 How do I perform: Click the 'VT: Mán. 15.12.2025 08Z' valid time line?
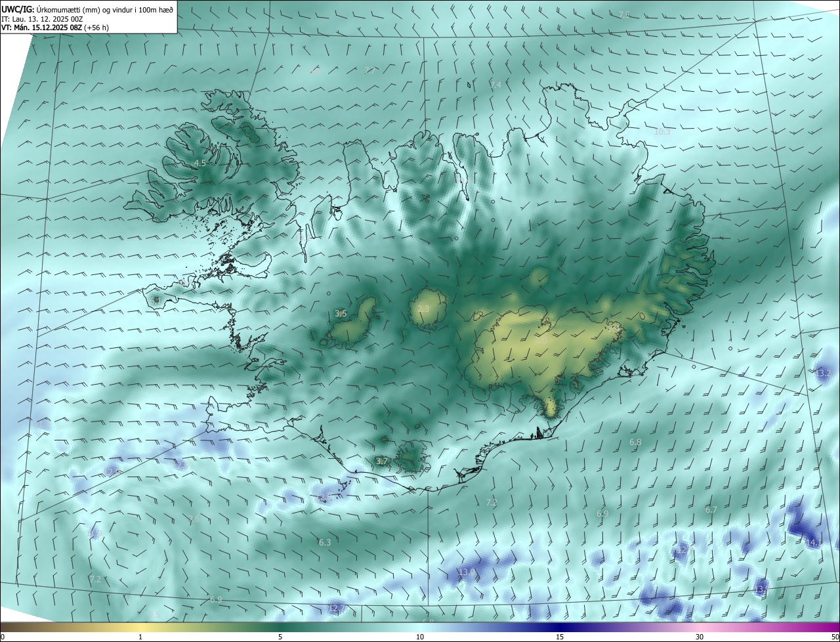(x=41, y=28)
